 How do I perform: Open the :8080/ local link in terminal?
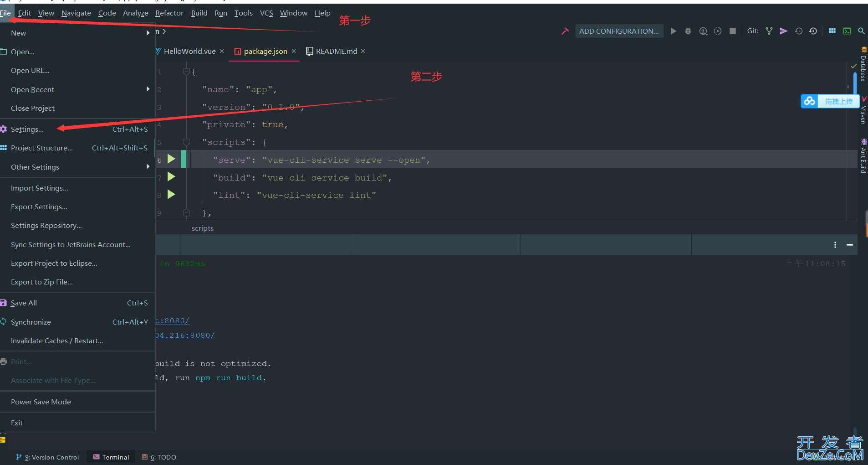(172, 320)
